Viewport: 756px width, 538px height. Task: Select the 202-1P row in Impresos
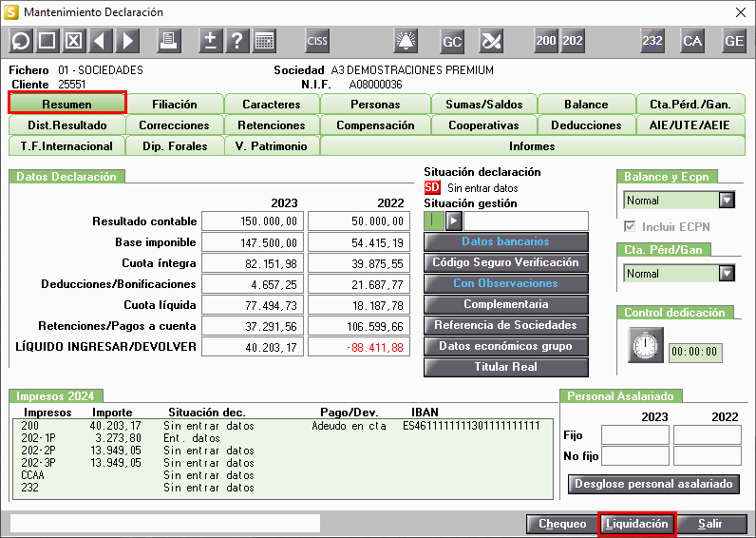[x=282, y=438]
